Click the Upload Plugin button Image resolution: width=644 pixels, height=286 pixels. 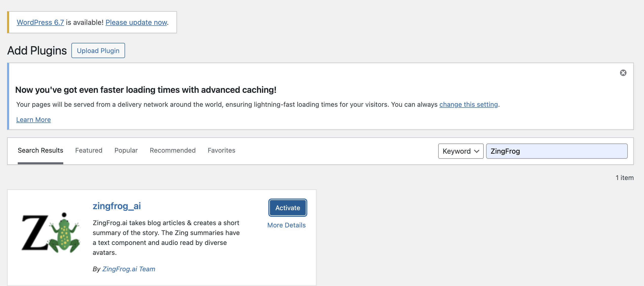[98, 50]
